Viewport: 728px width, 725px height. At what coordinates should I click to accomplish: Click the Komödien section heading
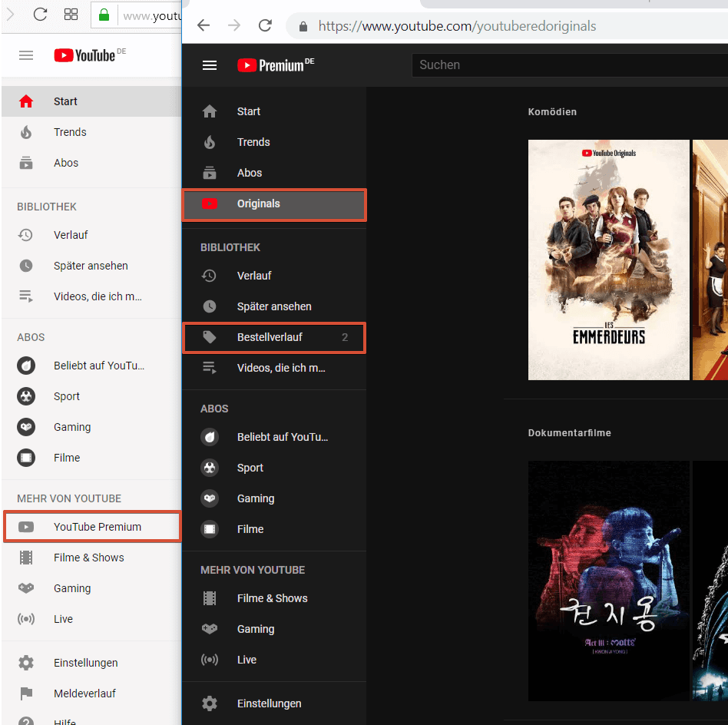552,112
